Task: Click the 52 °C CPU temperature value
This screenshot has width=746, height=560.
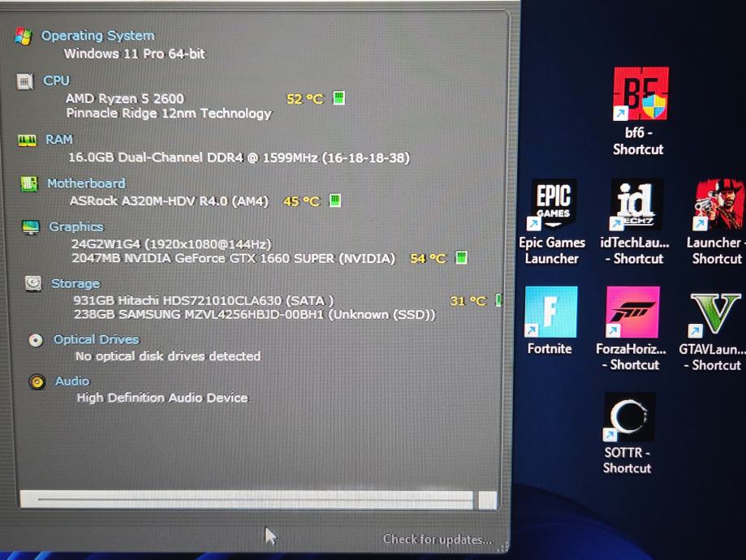Action: pyautogui.click(x=305, y=99)
